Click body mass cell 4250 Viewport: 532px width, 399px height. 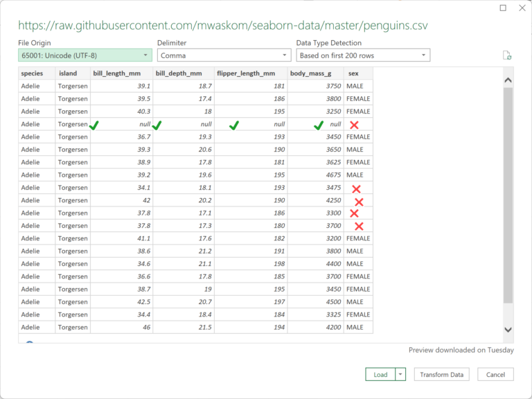point(316,200)
